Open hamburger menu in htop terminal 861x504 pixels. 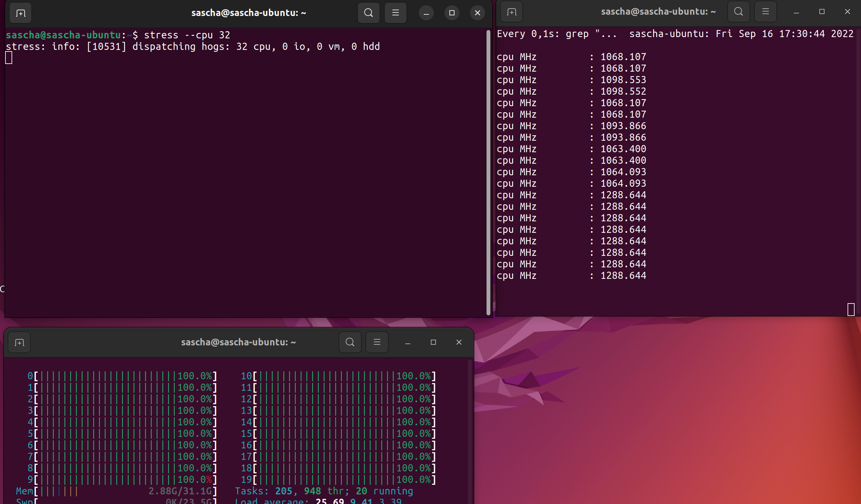[377, 342]
